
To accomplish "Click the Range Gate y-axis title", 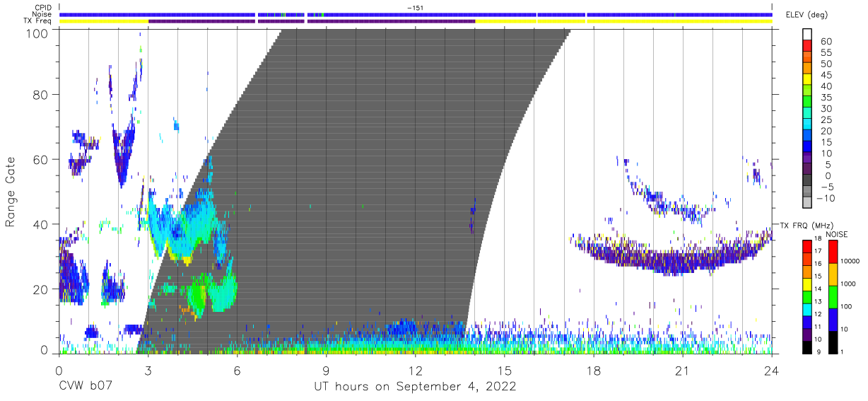I will pyautogui.click(x=11, y=193).
